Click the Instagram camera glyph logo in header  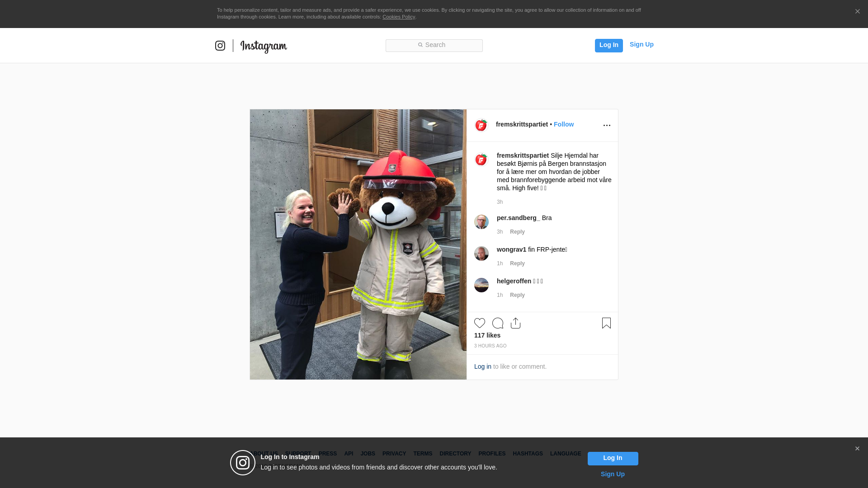(x=220, y=46)
